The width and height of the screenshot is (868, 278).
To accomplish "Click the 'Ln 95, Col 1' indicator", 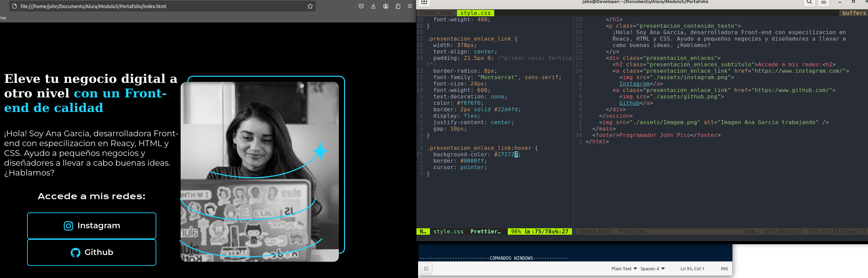I will click(692, 269).
